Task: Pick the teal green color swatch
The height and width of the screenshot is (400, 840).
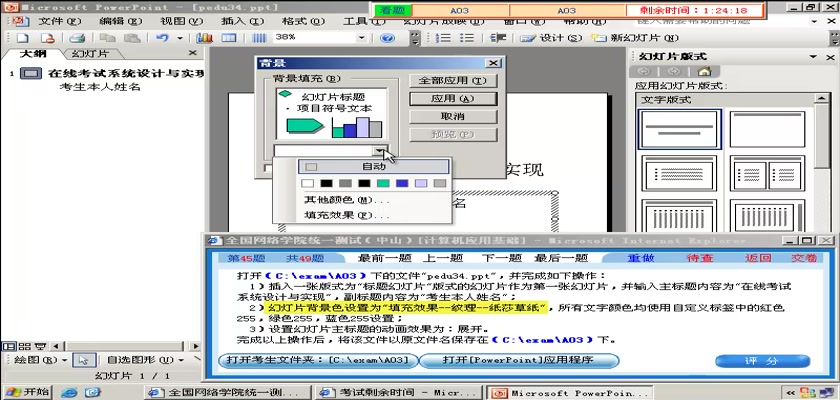Action: tap(383, 183)
